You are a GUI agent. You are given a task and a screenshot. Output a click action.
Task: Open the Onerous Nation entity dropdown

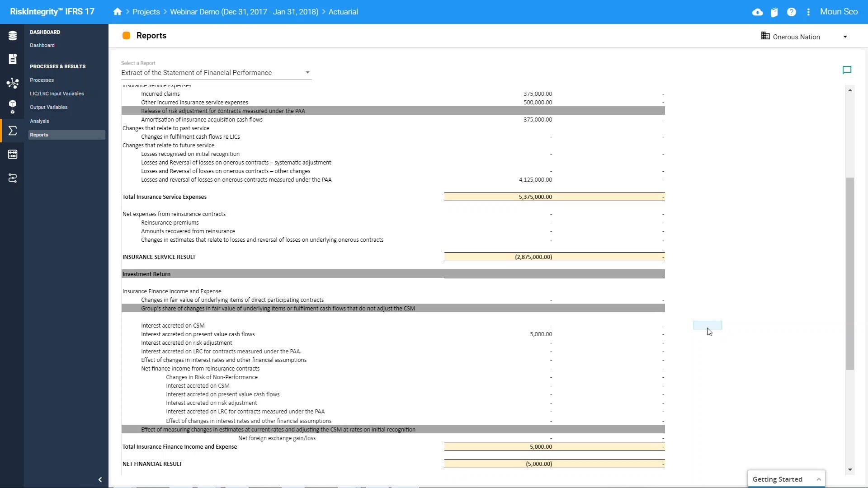point(844,37)
